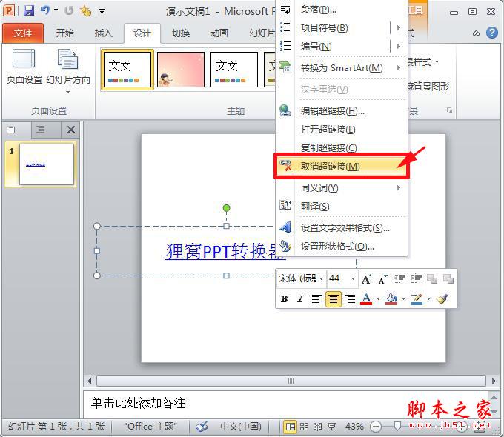504x437 pixels.
Task: Click horizontal scrollbar right arrow
Action: (494, 381)
